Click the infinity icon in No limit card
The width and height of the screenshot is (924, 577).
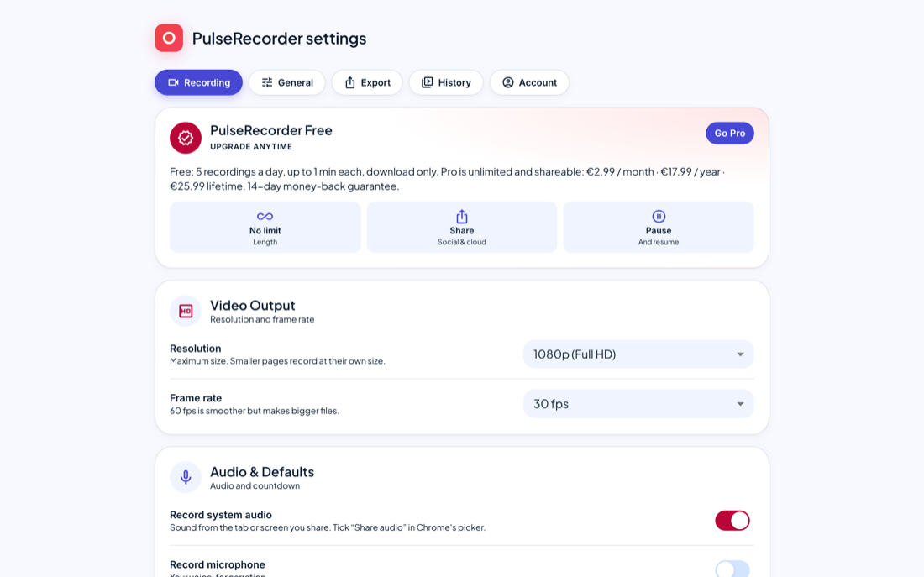pyautogui.click(x=265, y=217)
